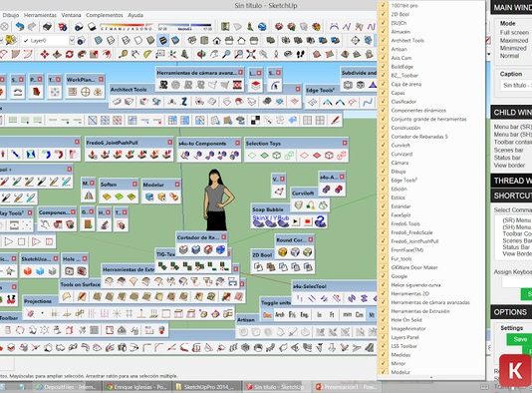This screenshot has width=532, height=393.
Task: Open the red K application icon
Action: point(515,371)
